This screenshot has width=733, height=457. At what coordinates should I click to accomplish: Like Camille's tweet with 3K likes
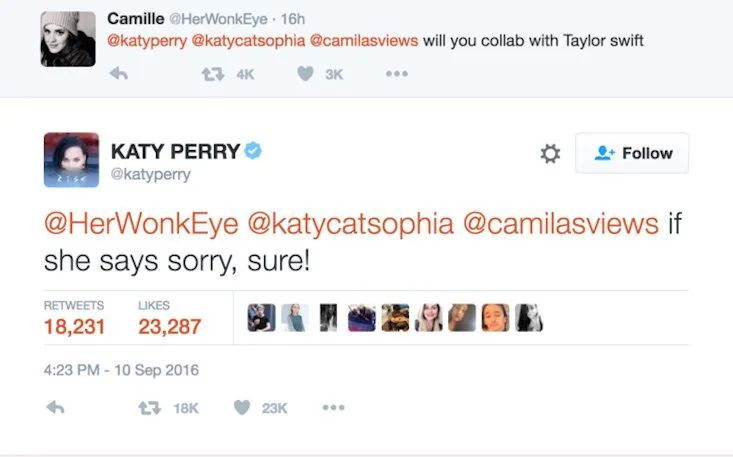click(306, 73)
